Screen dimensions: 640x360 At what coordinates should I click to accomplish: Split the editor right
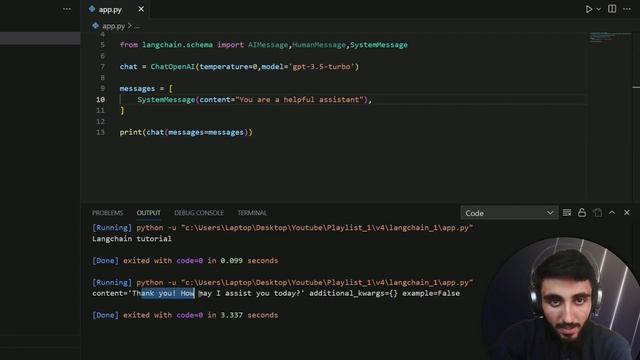click(612, 9)
